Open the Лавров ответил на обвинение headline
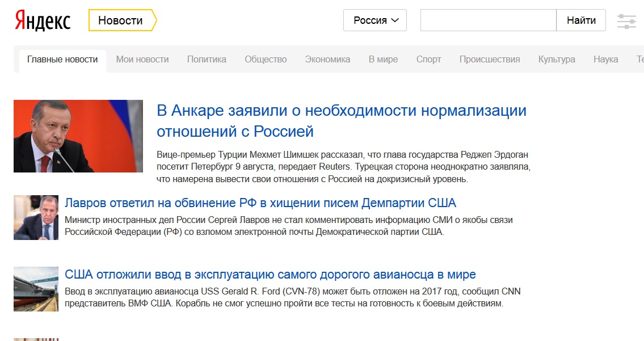The height and width of the screenshot is (341, 644). tap(260, 203)
